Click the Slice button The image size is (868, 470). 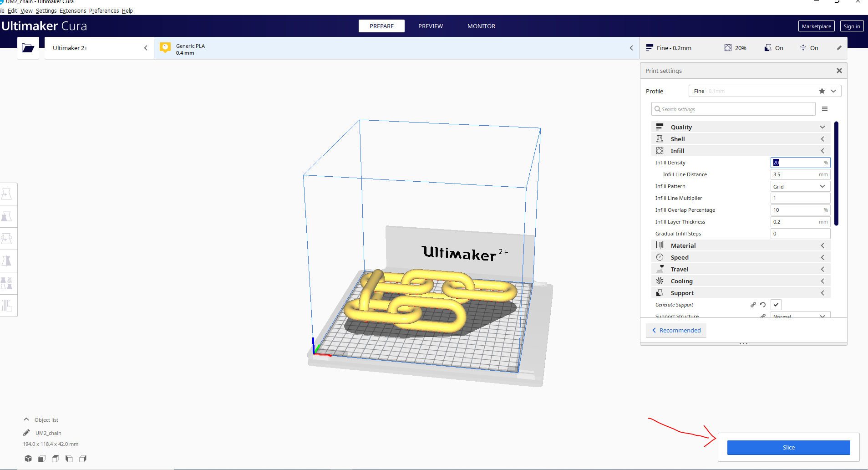(788, 447)
